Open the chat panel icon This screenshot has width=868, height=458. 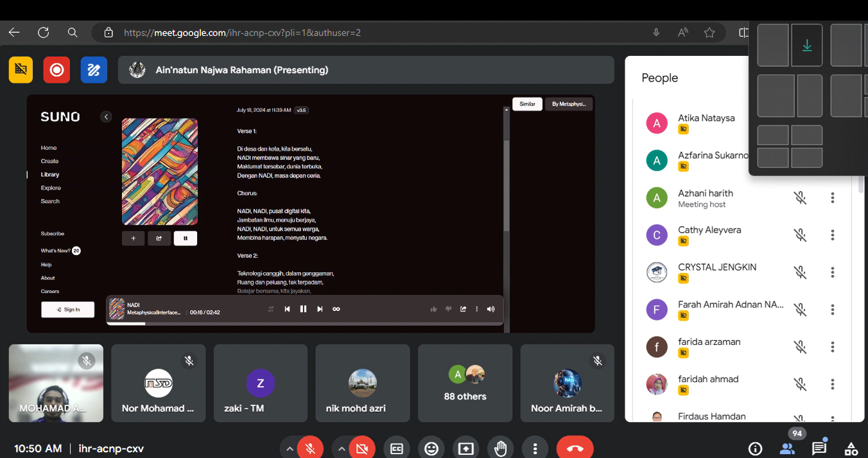[x=819, y=448]
